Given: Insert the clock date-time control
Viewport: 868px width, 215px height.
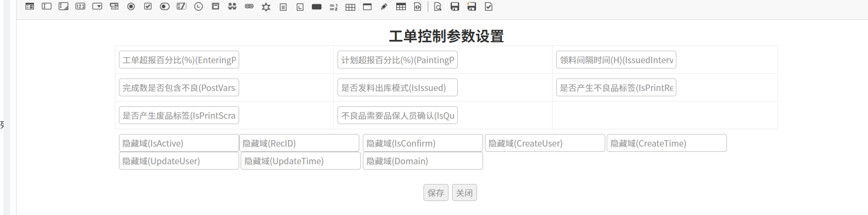Looking at the screenshot, I should (x=199, y=6).
